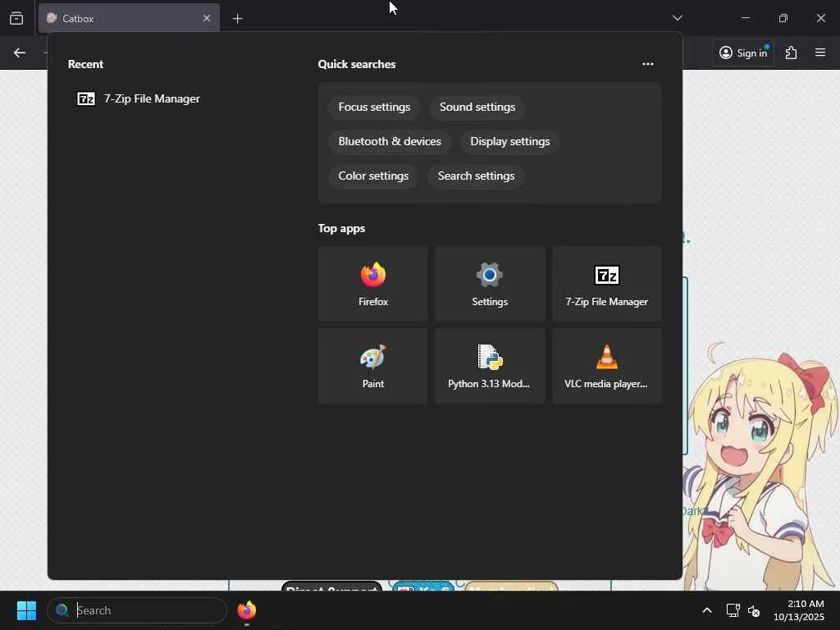The image size is (840, 630).
Task: Launch Python 3.13 Module Docs tile
Action: (490, 366)
